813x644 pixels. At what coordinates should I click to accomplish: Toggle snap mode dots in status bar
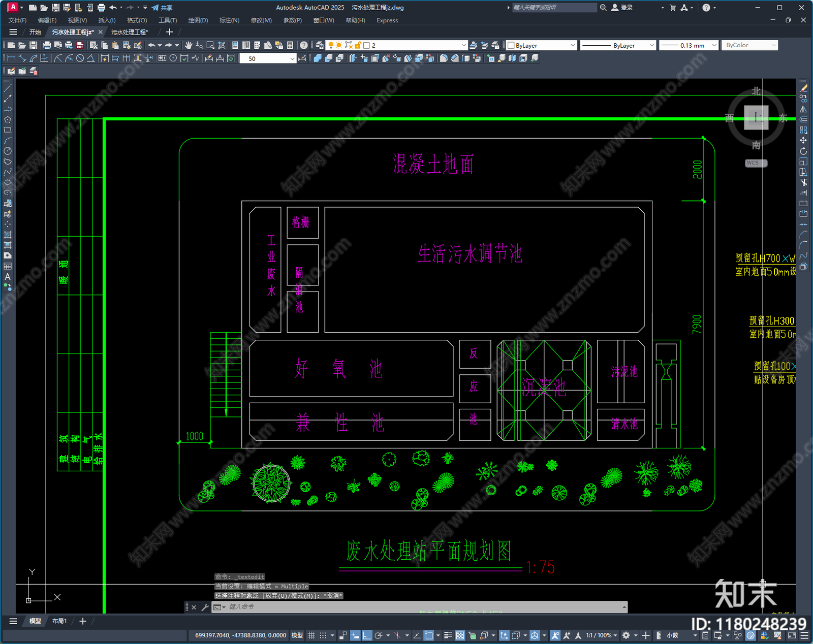[x=323, y=635]
